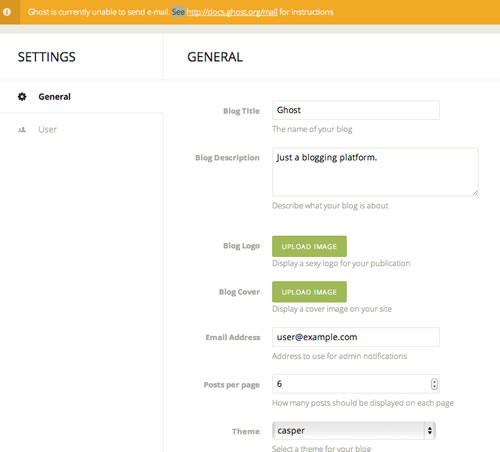This screenshot has height=452, width=500.
Task: Click 'Describe what your blog is about' hint
Action: (x=330, y=206)
